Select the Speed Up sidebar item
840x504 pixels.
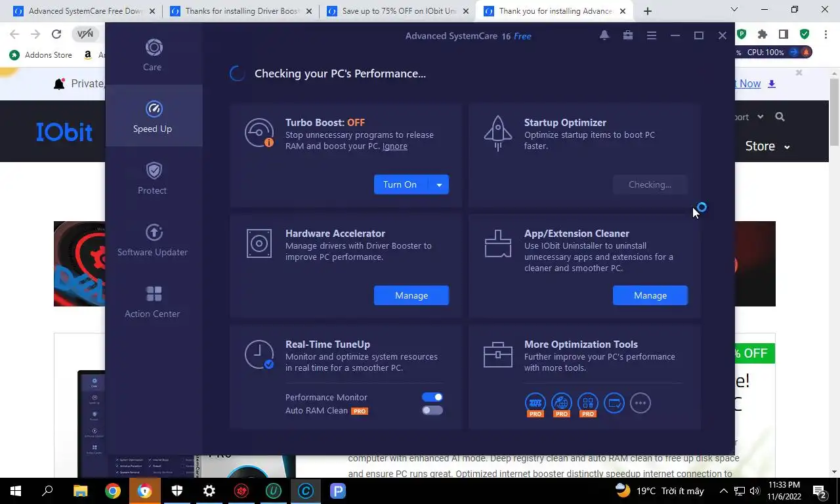153,116
